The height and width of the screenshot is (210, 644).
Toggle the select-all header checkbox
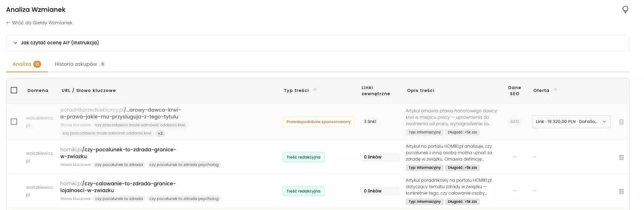coord(14,90)
